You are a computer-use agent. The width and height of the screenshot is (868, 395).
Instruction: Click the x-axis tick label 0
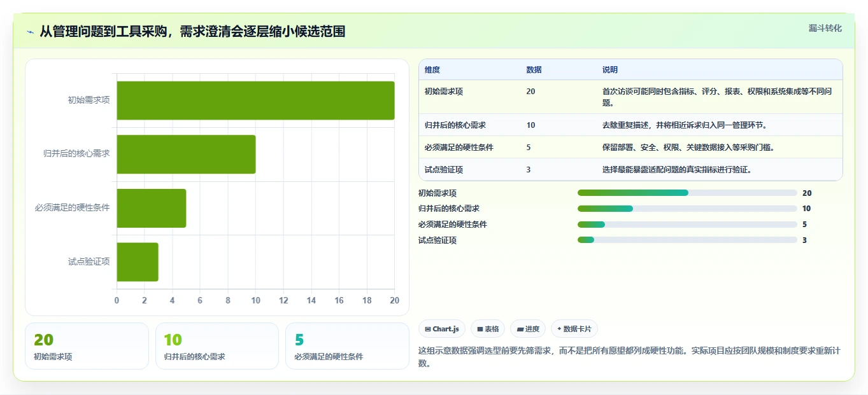tap(117, 300)
